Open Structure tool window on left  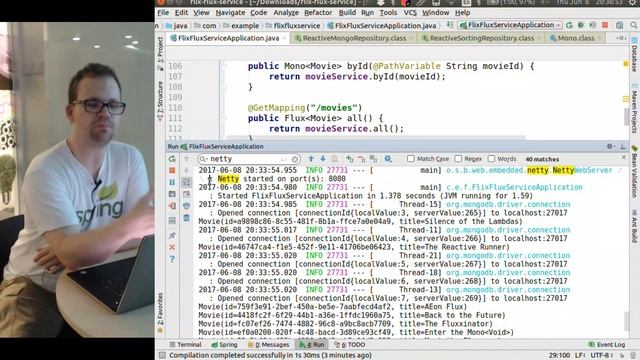160,100
